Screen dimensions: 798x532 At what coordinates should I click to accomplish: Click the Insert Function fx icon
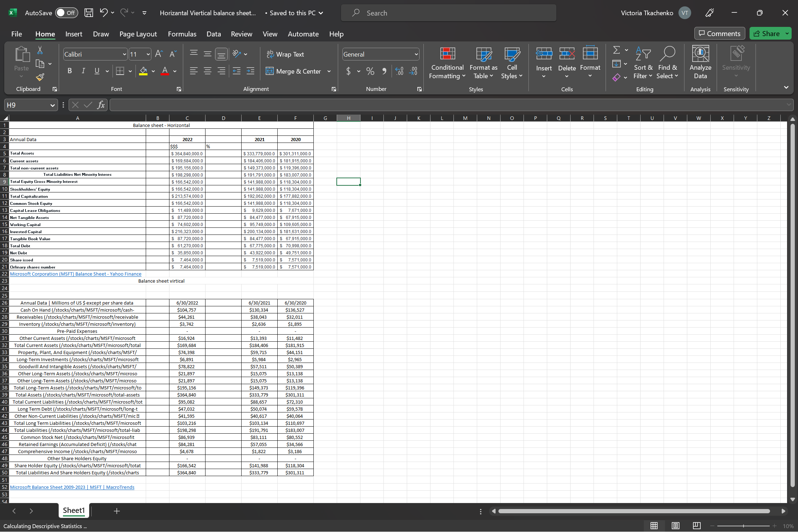(101, 105)
